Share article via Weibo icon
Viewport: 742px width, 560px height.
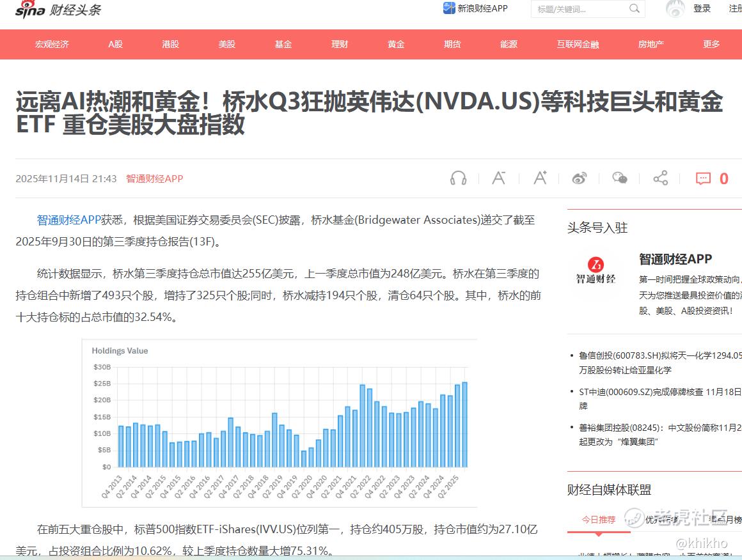(x=580, y=178)
